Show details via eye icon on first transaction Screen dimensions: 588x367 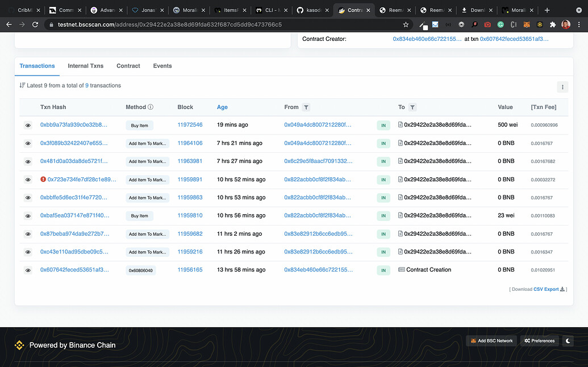pyautogui.click(x=28, y=125)
